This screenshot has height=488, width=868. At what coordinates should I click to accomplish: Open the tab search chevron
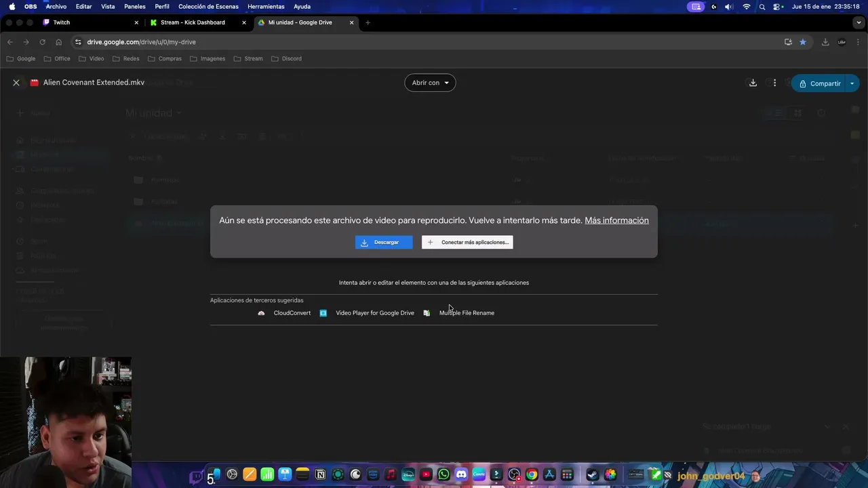[x=859, y=22]
